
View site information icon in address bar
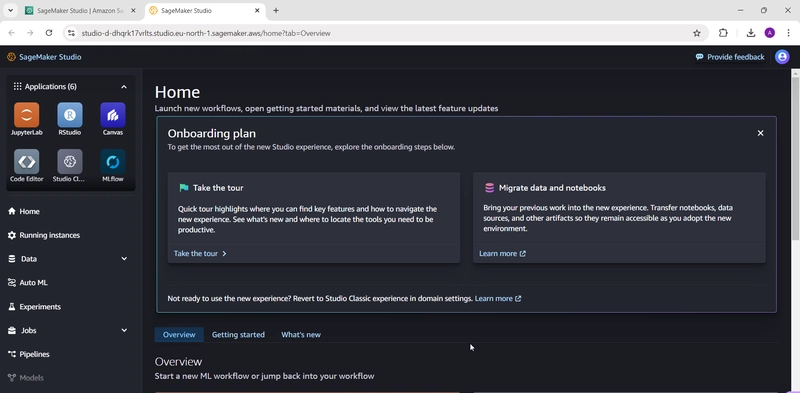(x=71, y=33)
